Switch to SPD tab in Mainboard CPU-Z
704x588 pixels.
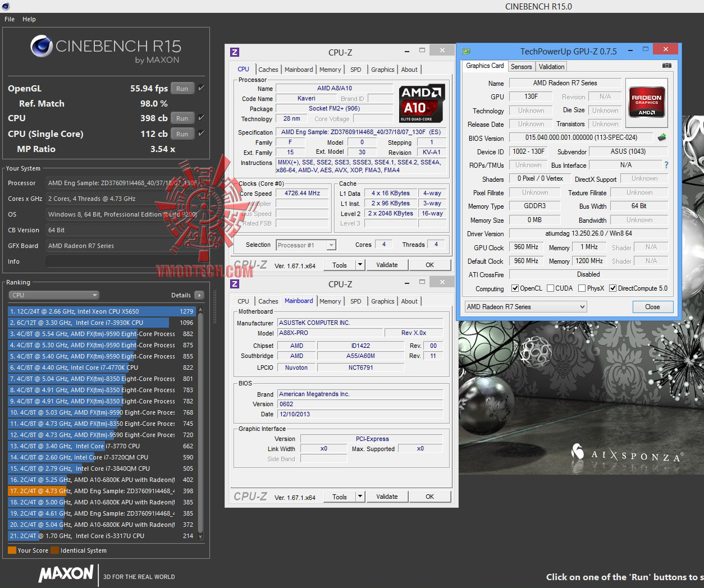(x=356, y=301)
